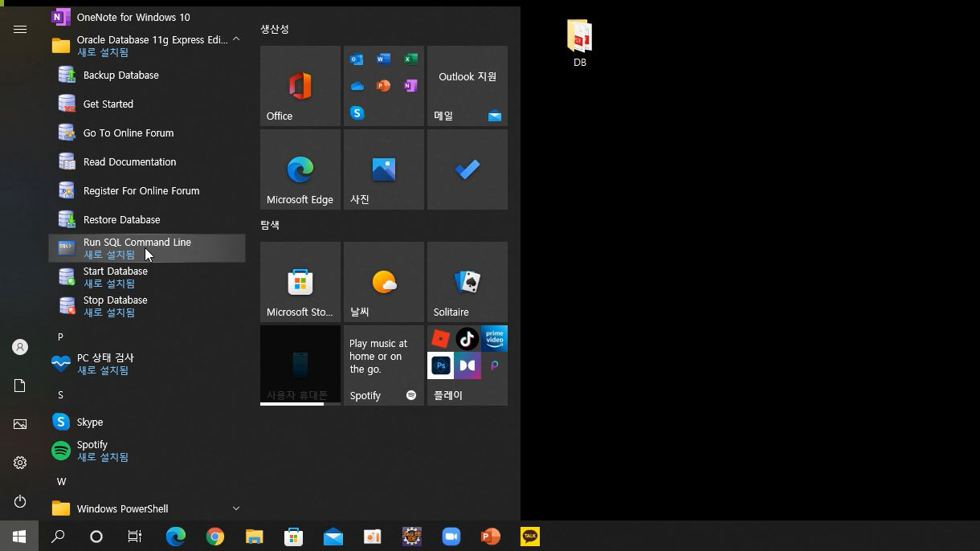This screenshot has width=980, height=551.
Task: Open the Microsoft Edge tile
Action: [300, 169]
